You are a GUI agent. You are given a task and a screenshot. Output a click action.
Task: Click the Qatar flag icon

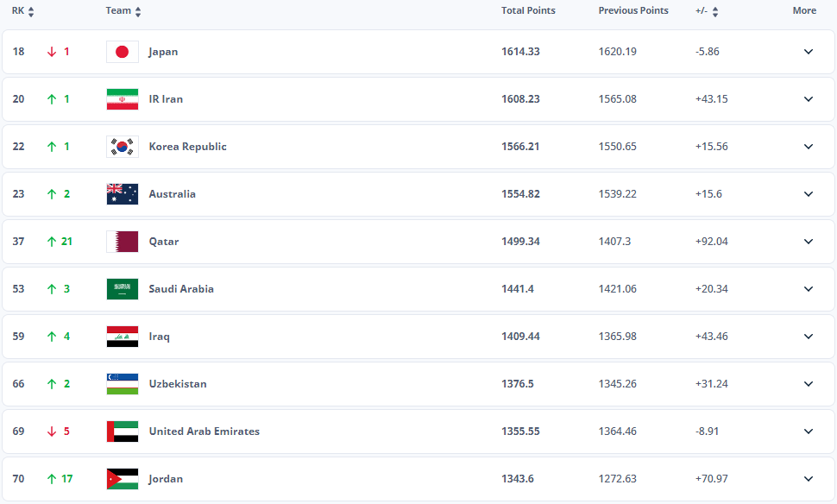[123, 242]
